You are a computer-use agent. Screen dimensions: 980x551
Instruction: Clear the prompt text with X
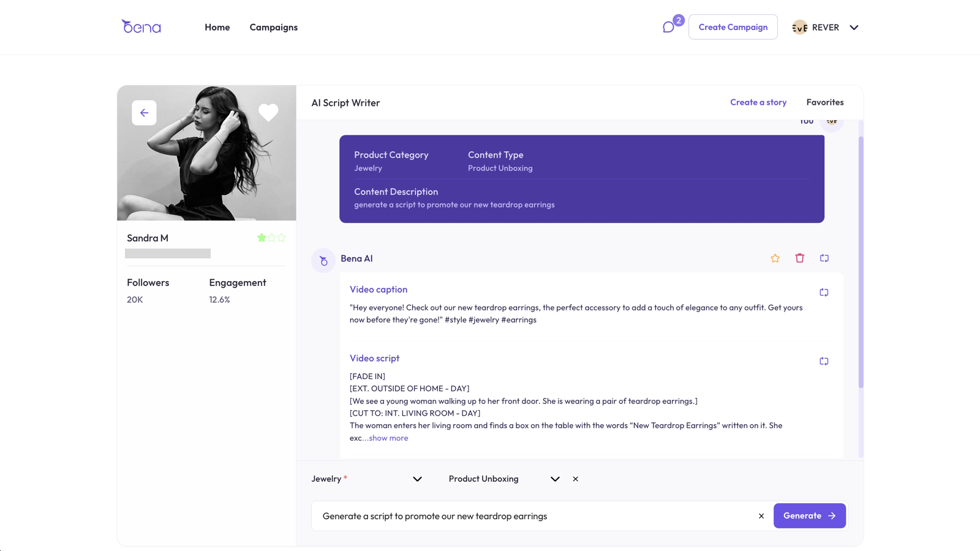(x=761, y=516)
